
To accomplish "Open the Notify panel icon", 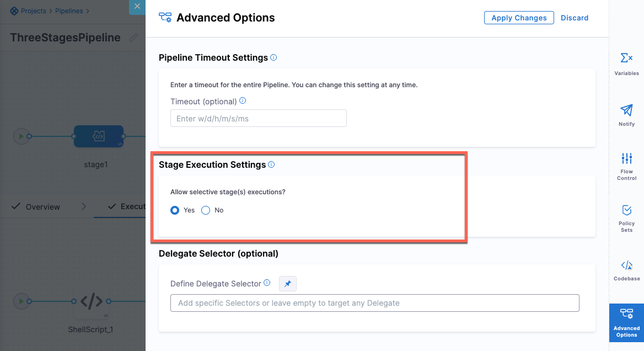I will (x=626, y=115).
